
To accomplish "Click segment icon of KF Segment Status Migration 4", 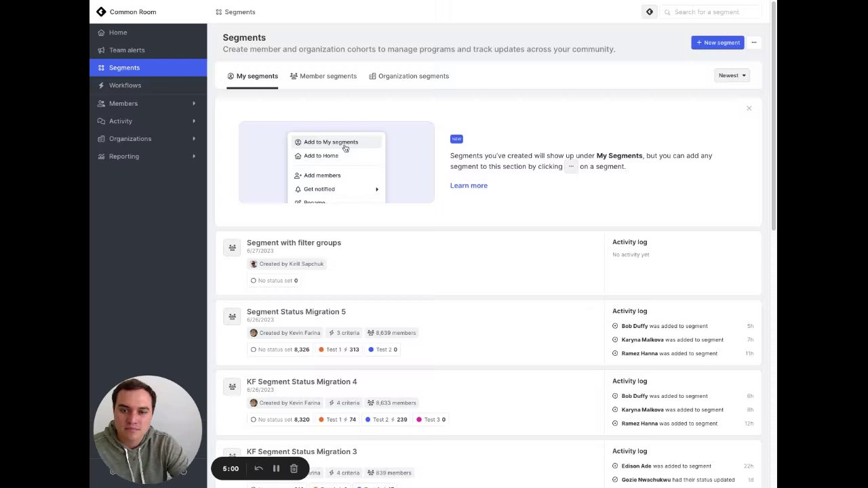I will (x=232, y=386).
